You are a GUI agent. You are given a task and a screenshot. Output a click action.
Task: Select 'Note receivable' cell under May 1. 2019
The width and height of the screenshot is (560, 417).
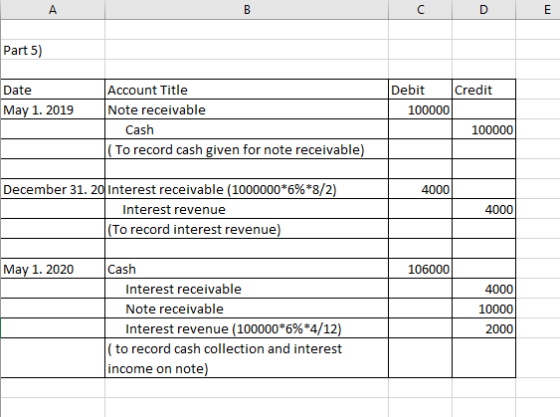[246, 110]
